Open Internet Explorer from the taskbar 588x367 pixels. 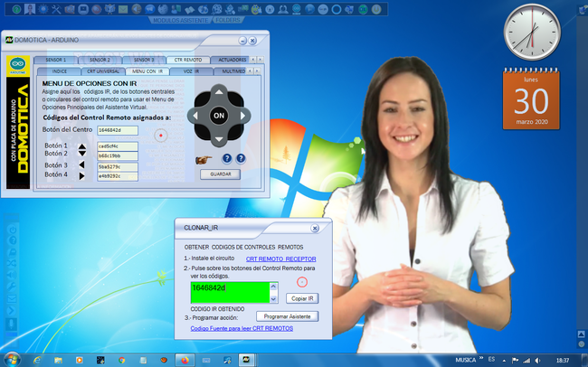[37, 361]
